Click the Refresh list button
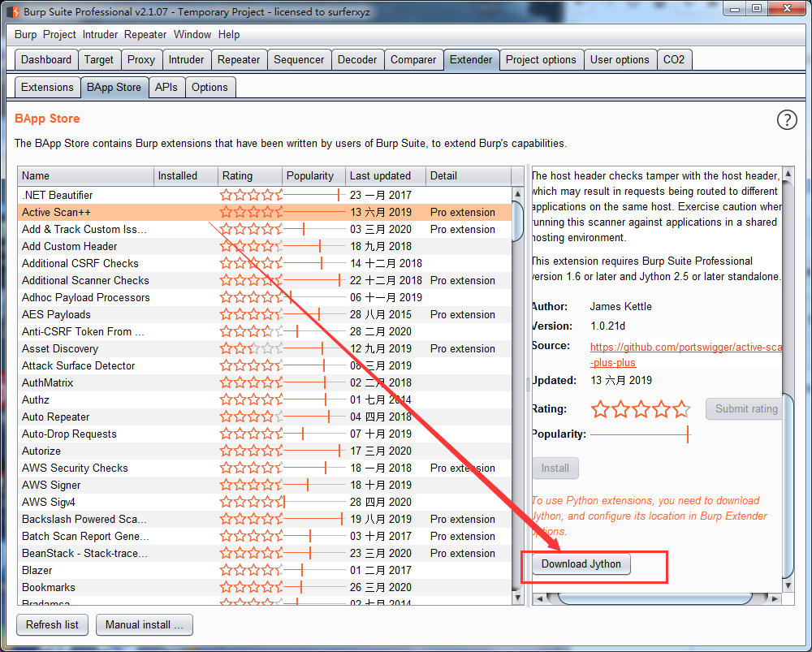Viewport: 812px width, 652px height. coord(52,624)
